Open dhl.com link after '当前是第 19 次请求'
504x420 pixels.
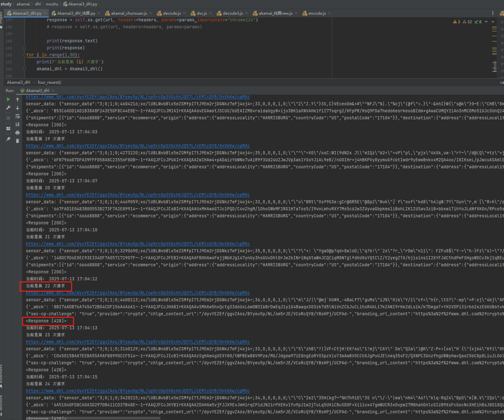tap(138, 146)
